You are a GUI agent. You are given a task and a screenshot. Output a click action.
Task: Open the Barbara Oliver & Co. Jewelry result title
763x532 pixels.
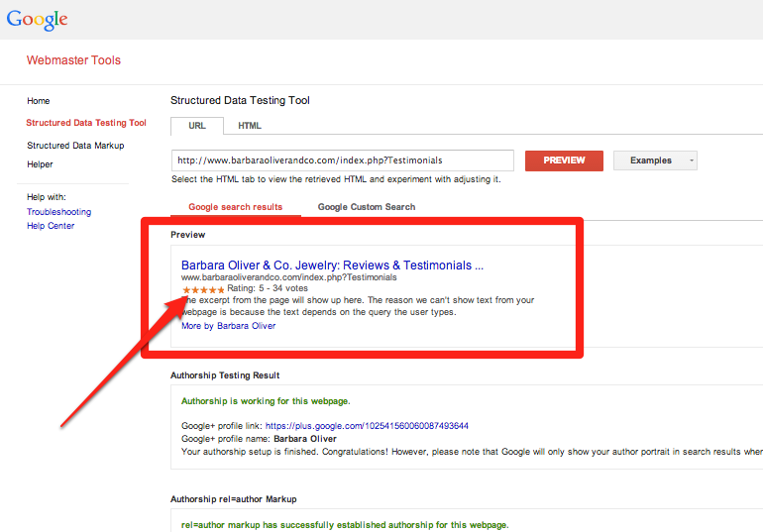(x=332, y=266)
